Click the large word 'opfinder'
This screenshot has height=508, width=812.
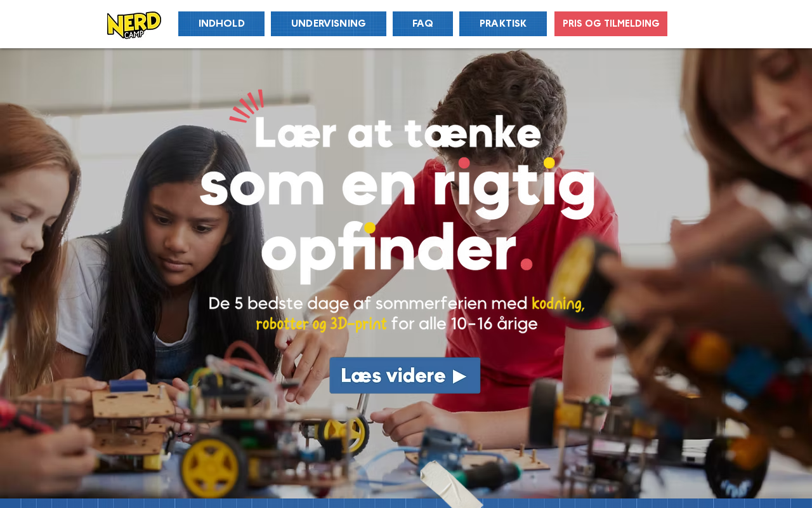tap(389, 252)
